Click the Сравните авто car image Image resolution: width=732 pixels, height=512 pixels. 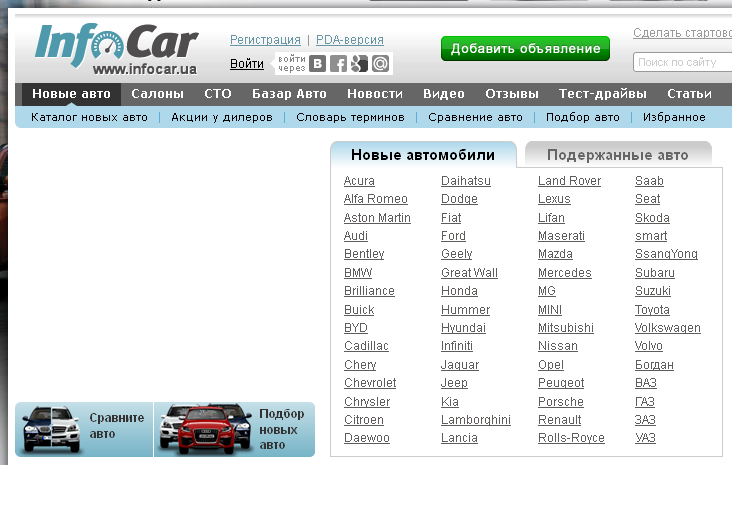[51, 429]
